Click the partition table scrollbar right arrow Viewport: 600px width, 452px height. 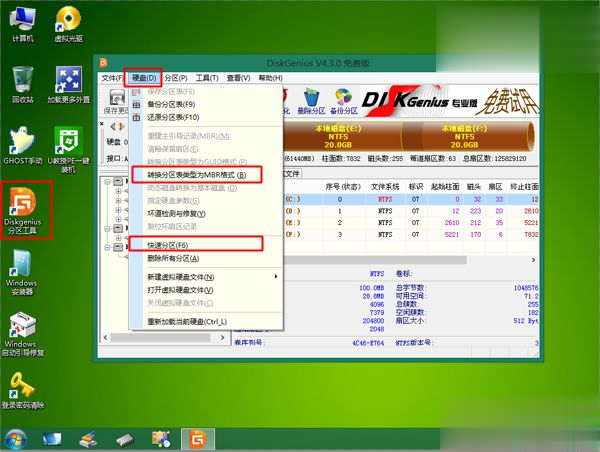pyautogui.click(x=533, y=260)
